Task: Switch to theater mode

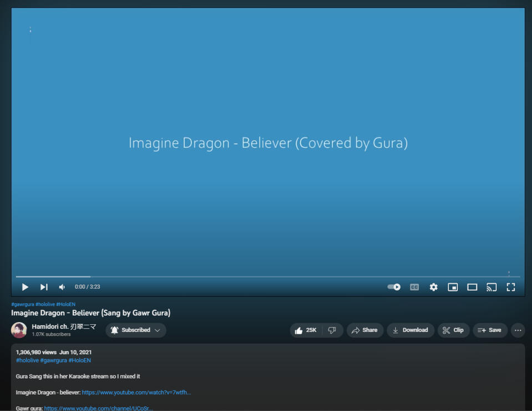Action: [472, 287]
